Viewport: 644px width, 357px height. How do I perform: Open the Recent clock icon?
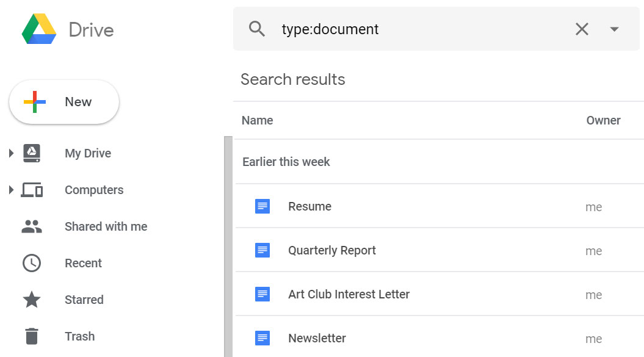point(32,263)
